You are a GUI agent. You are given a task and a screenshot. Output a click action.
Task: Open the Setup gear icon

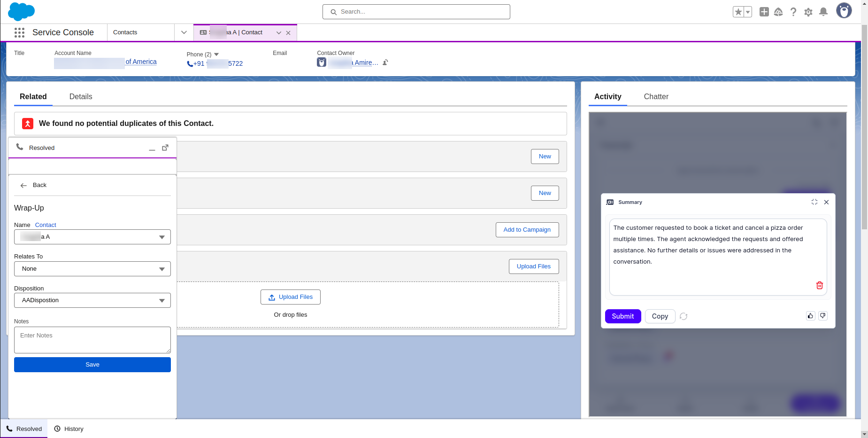(x=808, y=12)
